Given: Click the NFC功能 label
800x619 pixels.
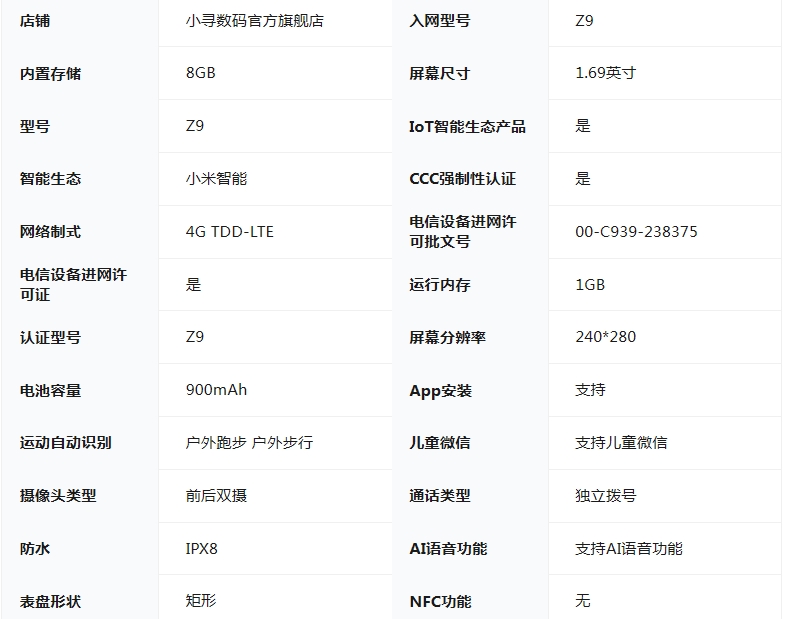Looking at the screenshot, I should click(440, 601).
